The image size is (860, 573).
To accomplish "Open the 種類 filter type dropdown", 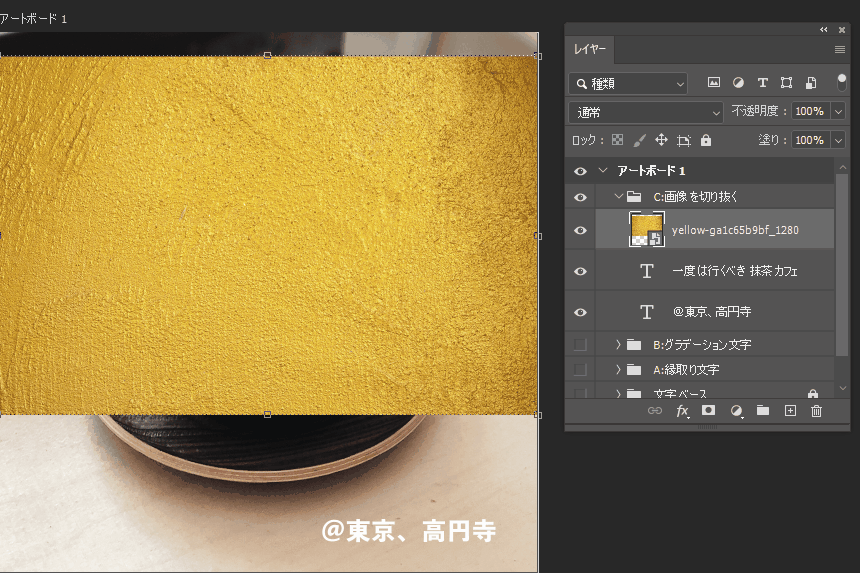I will [628, 84].
